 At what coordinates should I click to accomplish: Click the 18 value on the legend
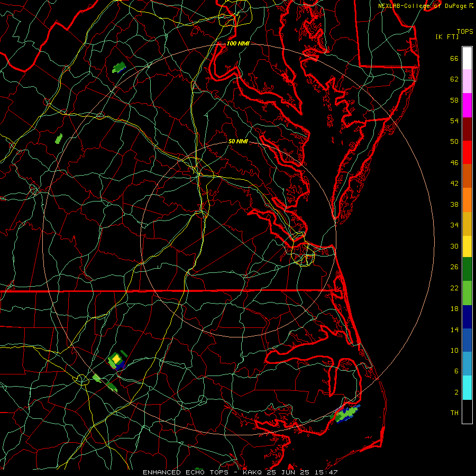coord(454,309)
